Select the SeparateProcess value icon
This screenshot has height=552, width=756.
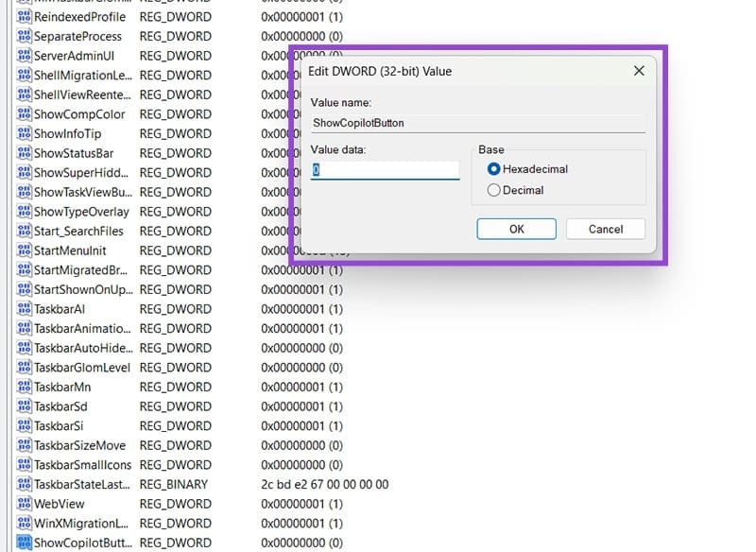pos(25,36)
